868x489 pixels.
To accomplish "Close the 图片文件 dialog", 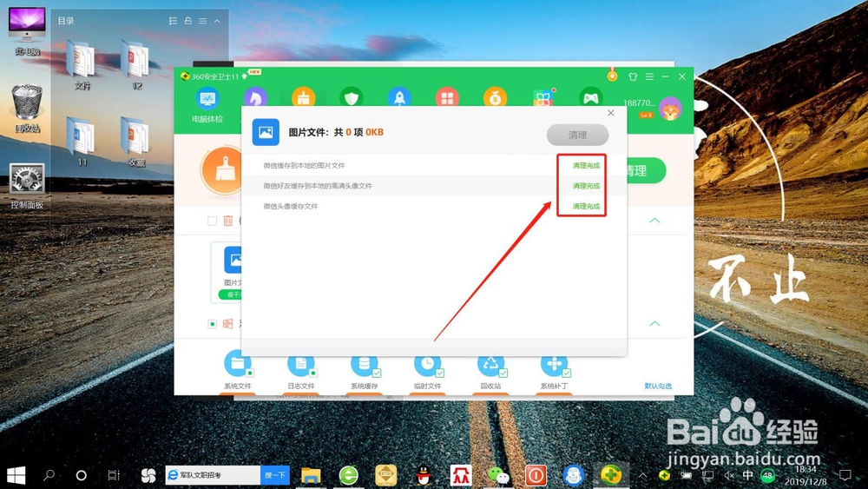I will click(610, 113).
